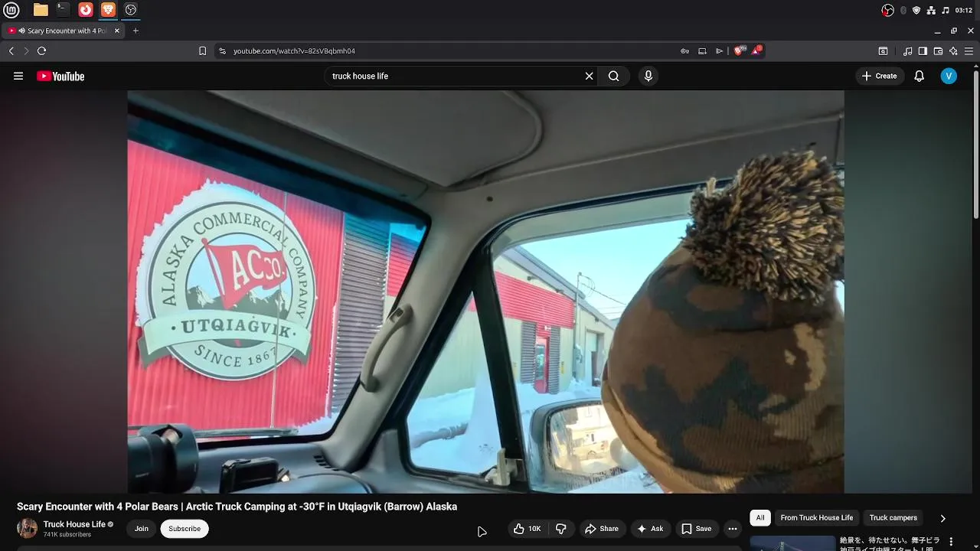This screenshot has height=551, width=980.
Task: Click the video player to pause
Action: point(485,292)
